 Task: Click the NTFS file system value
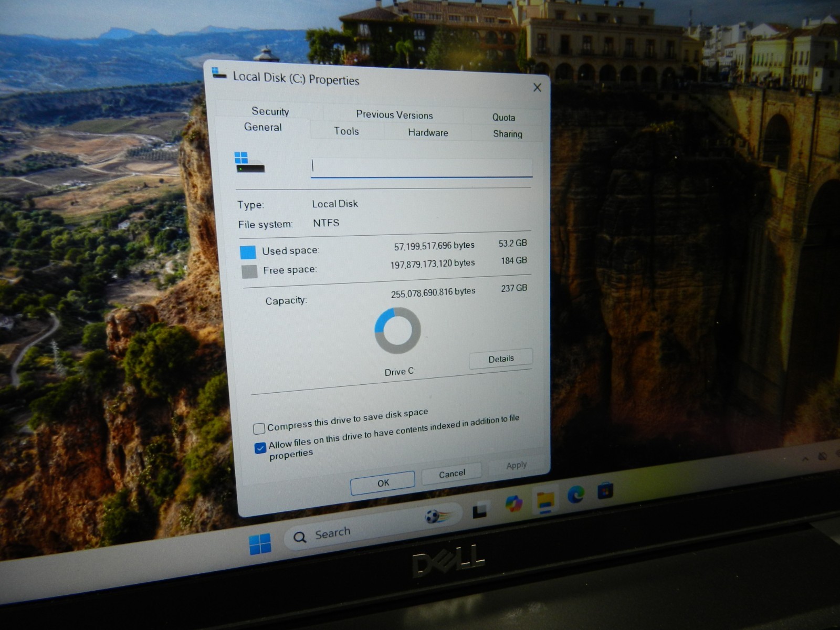click(326, 223)
